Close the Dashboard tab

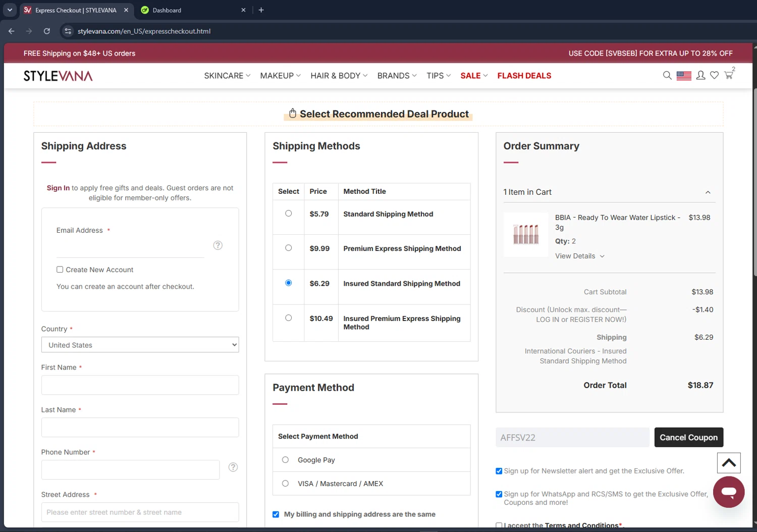coord(243,10)
